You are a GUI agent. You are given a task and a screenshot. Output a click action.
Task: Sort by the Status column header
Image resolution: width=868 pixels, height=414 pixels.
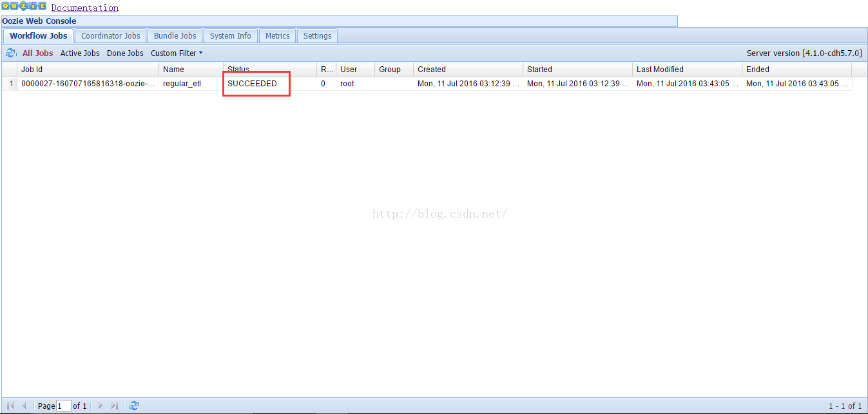[270, 68]
